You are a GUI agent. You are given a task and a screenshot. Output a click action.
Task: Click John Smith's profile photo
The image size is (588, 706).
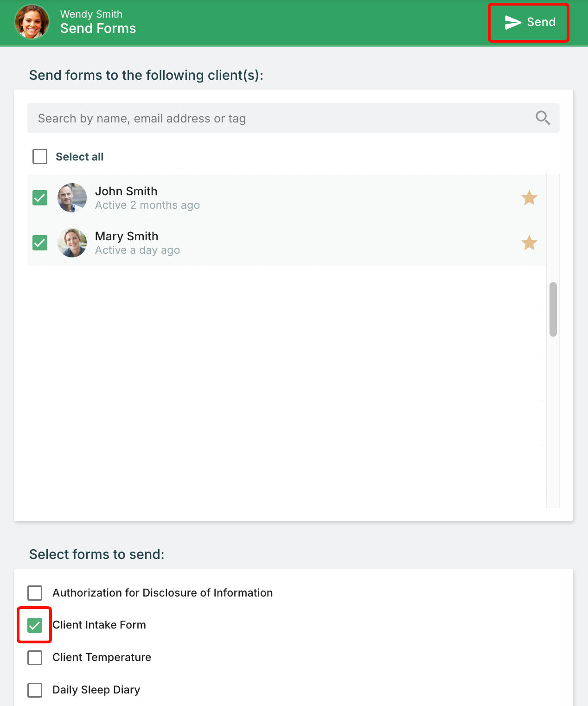tap(72, 198)
